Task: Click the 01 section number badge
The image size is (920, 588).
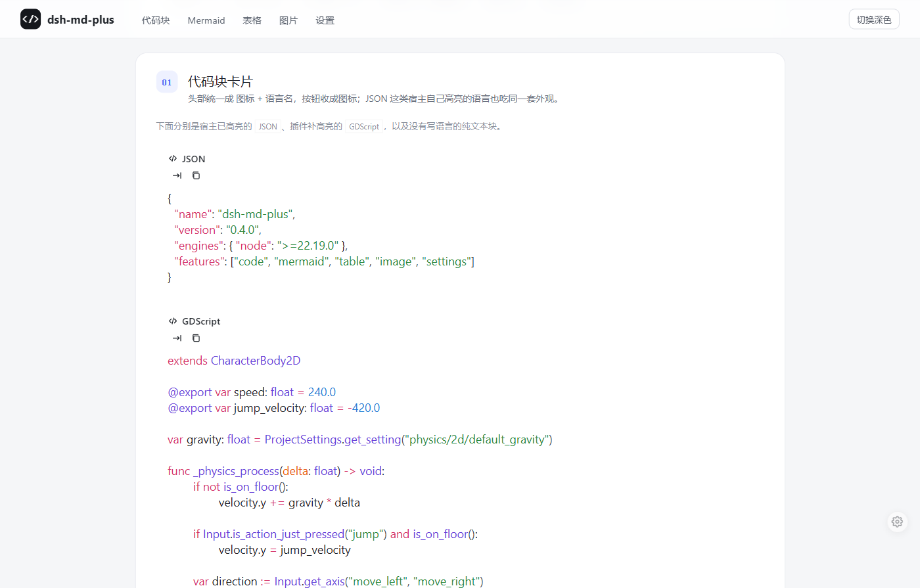Action: pyautogui.click(x=167, y=82)
